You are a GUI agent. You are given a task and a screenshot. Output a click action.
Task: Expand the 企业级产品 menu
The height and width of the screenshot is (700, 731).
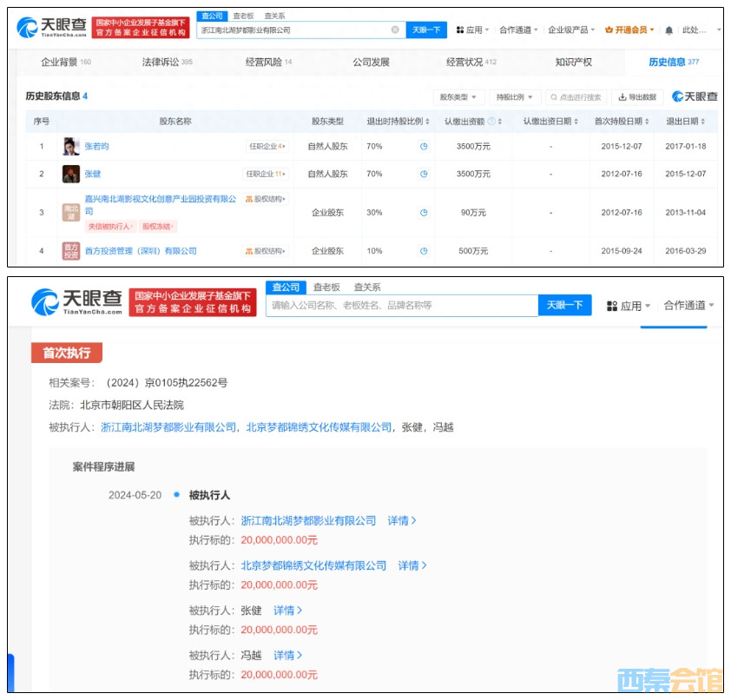570,30
